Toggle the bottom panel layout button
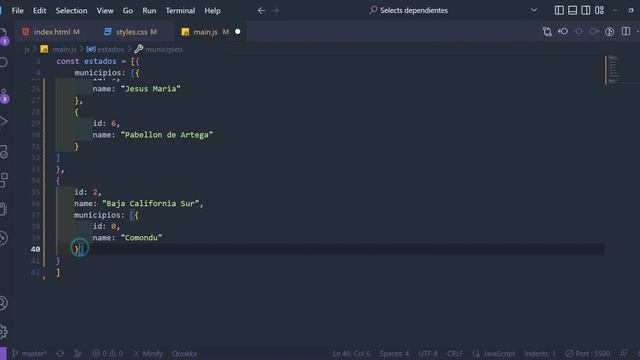Viewport: 640px width, 360px height. [x=572, y=10]
